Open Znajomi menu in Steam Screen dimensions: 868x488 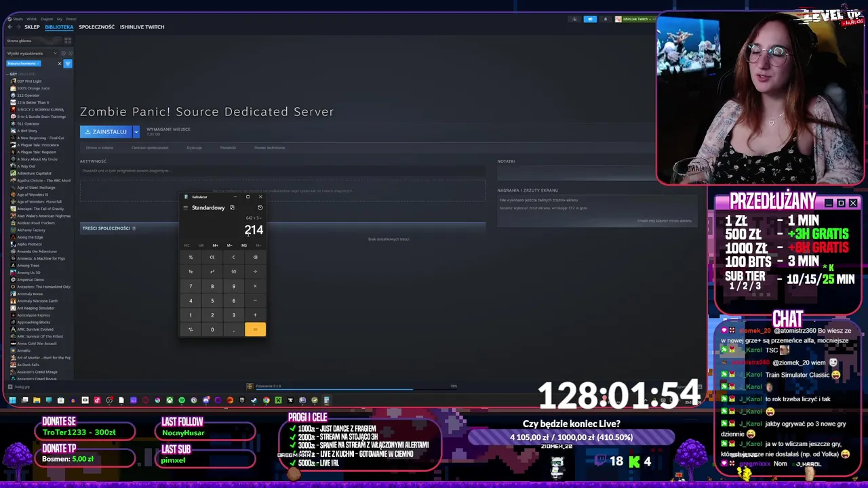point(47,19)
